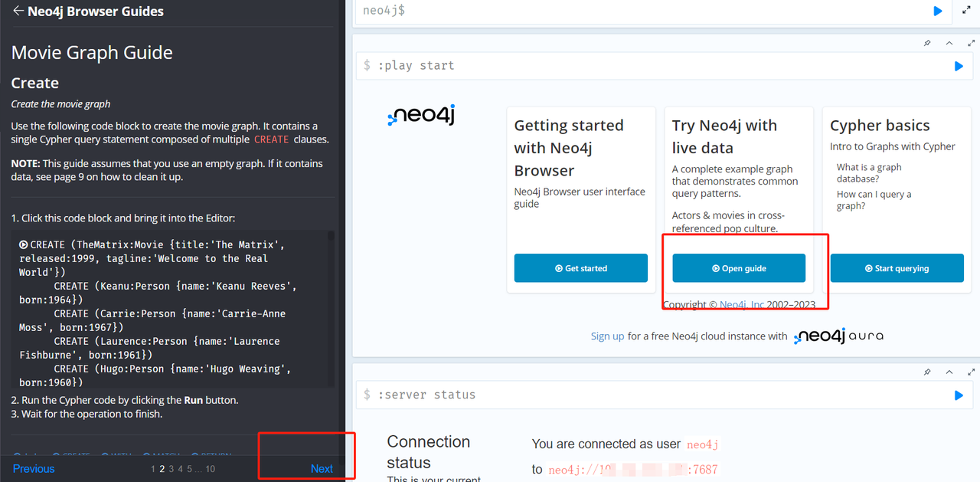Jump to guide page 1
This screenshot has width=980, height=482.
(153, 469)
